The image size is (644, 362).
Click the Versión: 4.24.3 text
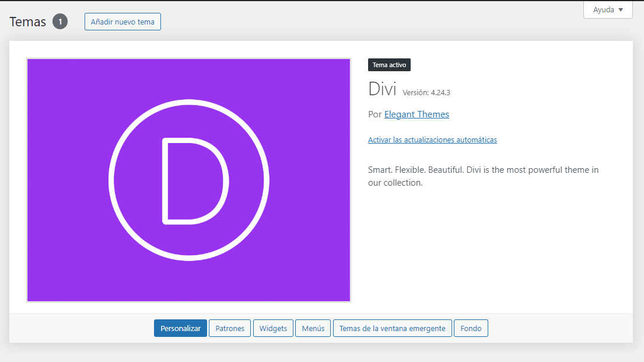click(x=426, y=92)
